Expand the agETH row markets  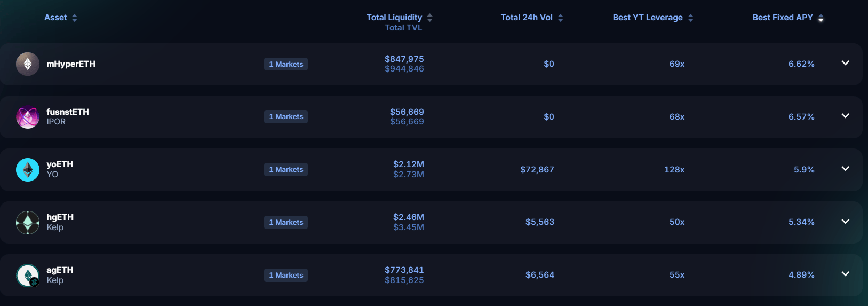click(x=846, y=274)
